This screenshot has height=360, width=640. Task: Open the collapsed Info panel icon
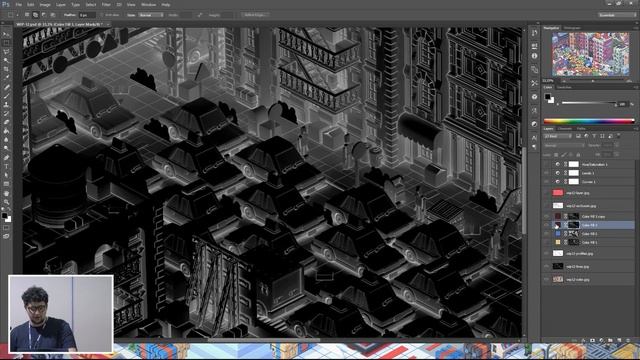pos(535,56)
